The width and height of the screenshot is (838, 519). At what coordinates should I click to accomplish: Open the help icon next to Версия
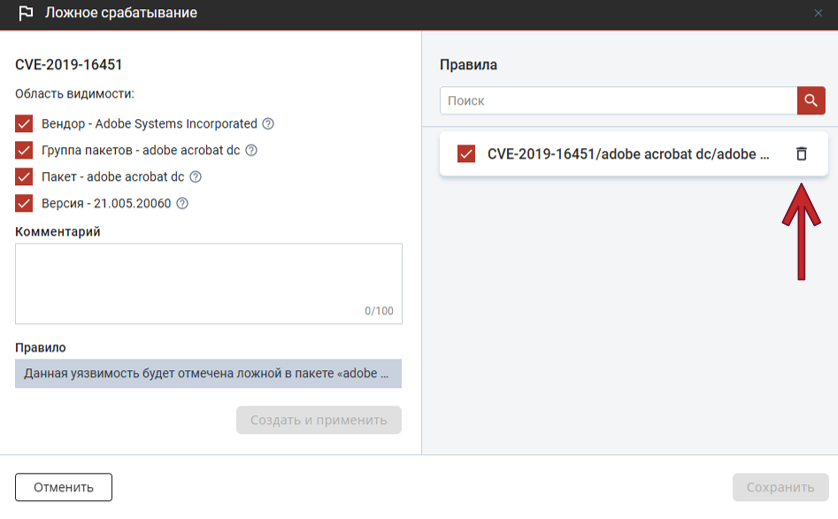click(183, 203)
